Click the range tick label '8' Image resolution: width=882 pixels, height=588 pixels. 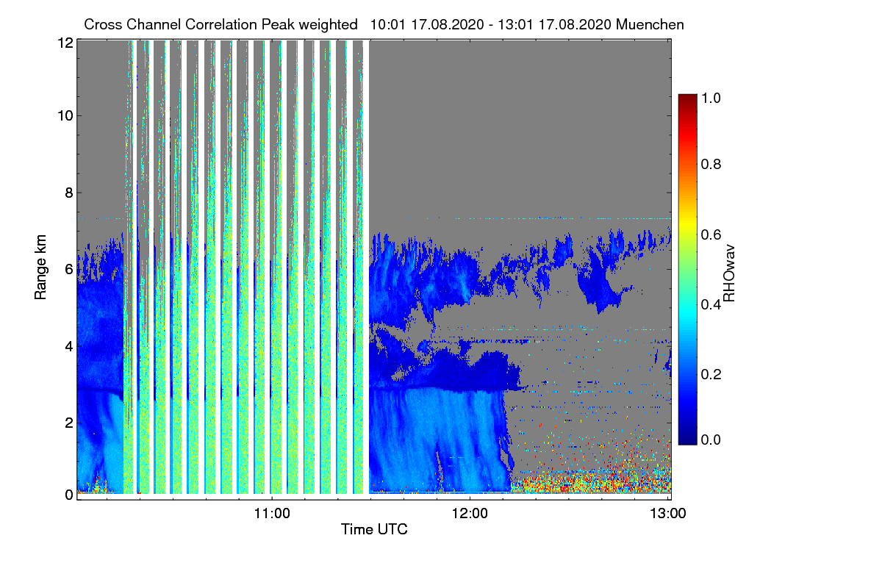click(69, 193)
